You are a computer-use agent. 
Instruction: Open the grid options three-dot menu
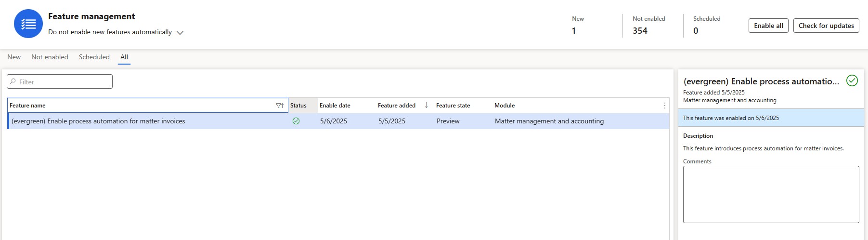pos(665,106)
